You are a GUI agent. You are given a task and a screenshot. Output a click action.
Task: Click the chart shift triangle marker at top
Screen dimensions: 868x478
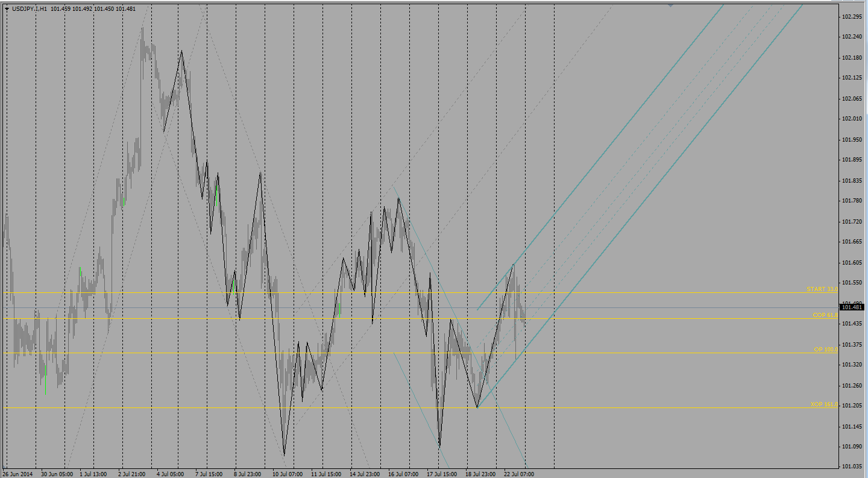pos(670,5)
